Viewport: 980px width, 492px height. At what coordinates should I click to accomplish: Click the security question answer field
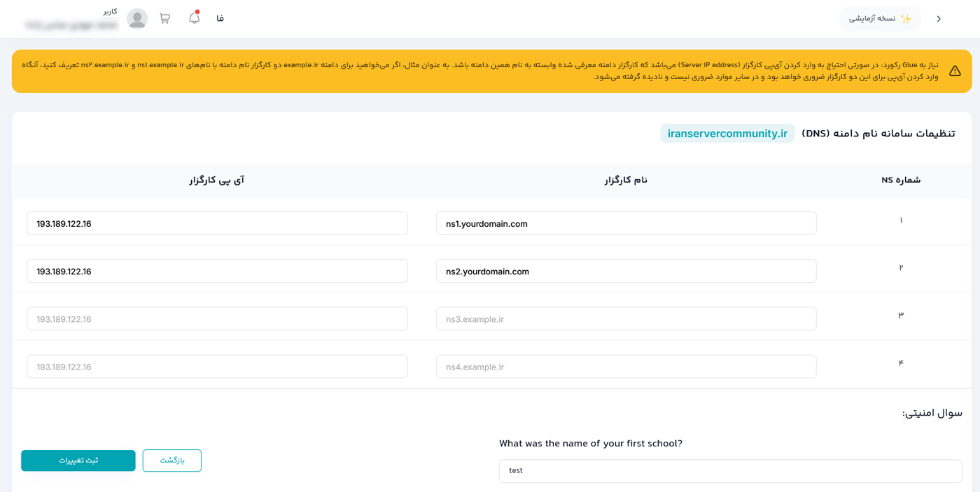click(x=730, y=471)
